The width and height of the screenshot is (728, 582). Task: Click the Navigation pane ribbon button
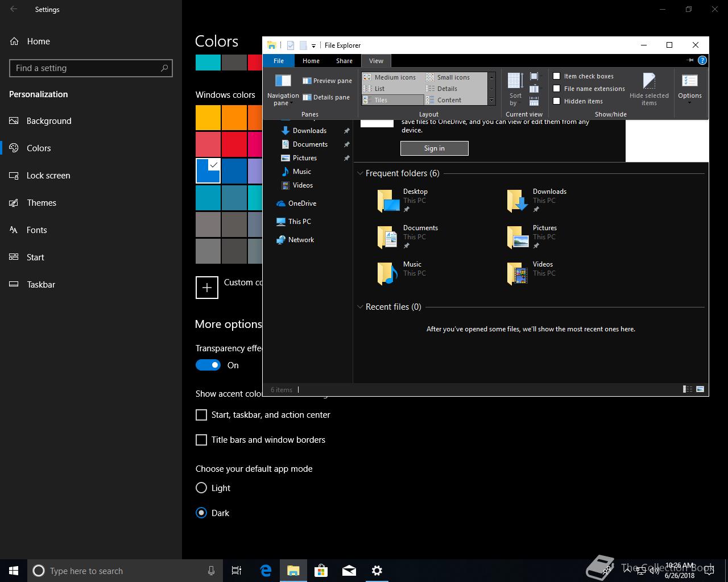(283, 89)
